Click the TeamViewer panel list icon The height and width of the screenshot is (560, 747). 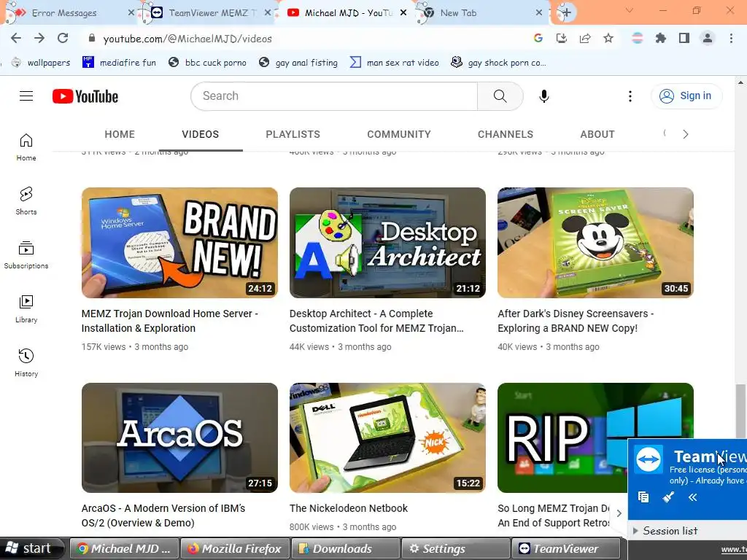tap(643, 497)
